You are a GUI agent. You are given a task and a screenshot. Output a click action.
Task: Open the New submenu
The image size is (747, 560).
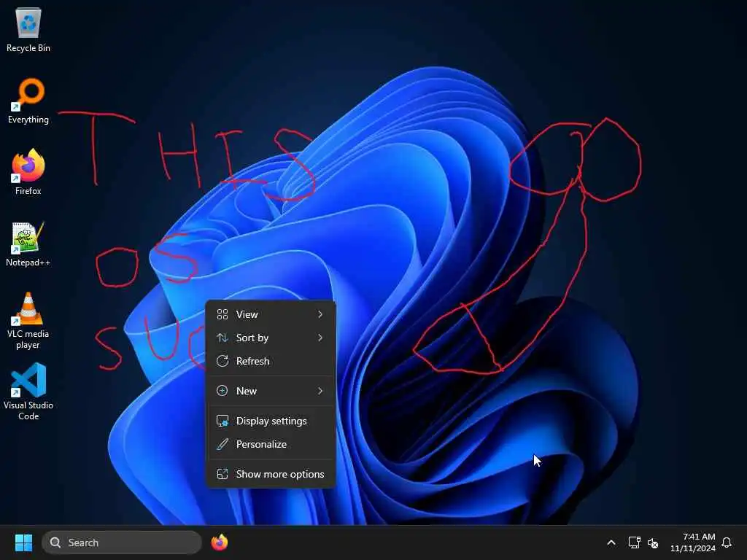tap(271, 391)
